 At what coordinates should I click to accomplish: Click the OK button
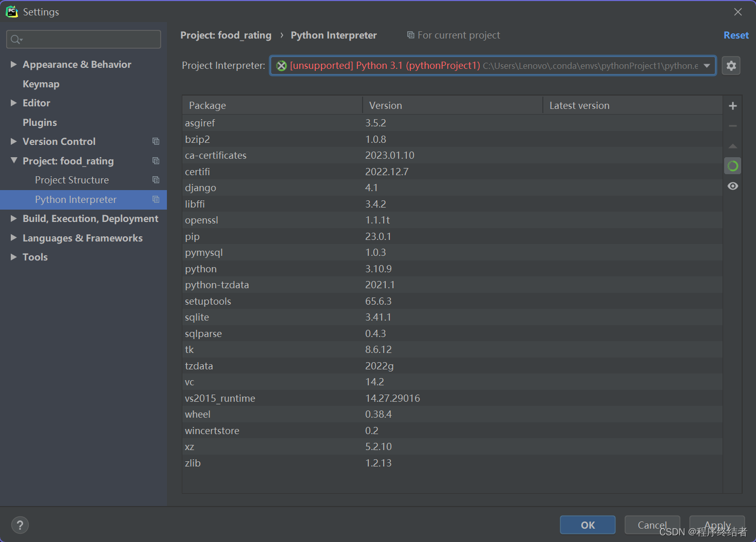pyautogui.click(x=588, y=525)
